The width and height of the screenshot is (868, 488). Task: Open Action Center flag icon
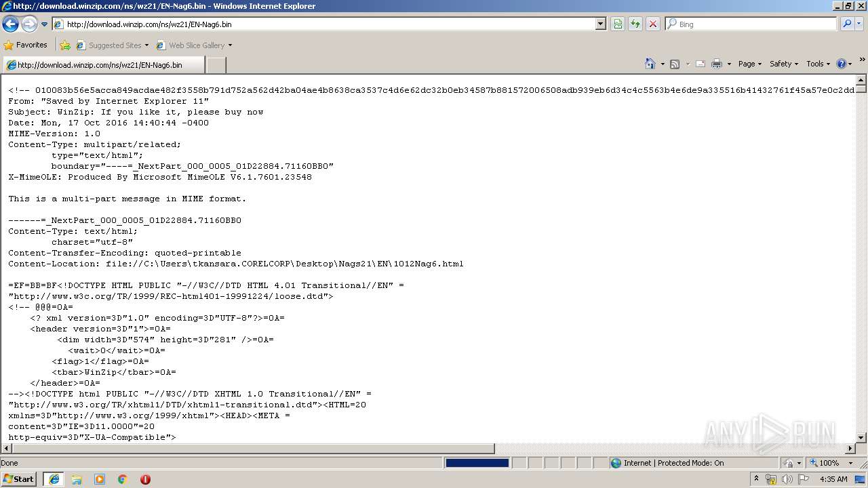tap(804, 479)
